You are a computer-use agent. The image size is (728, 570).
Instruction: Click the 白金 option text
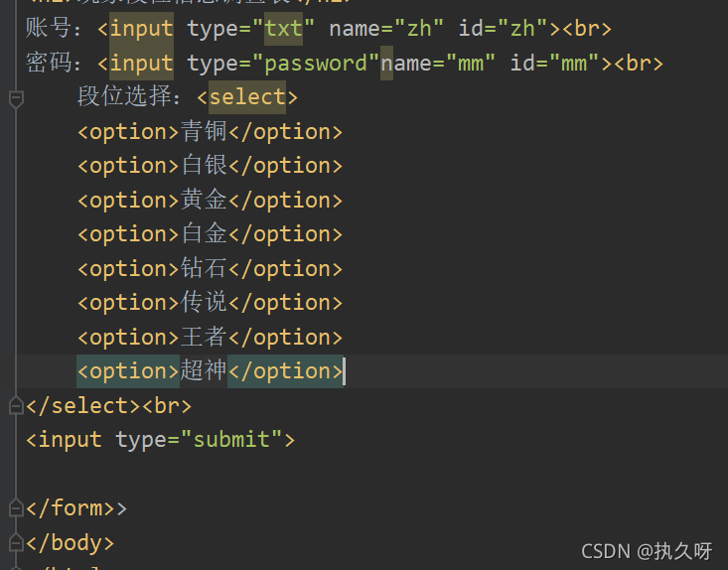click(204, 234)
